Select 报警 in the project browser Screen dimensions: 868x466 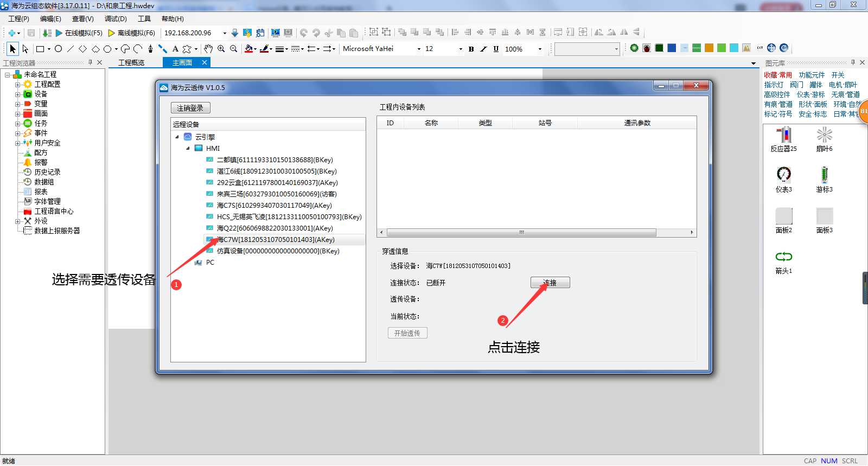(x=41, y=162)
